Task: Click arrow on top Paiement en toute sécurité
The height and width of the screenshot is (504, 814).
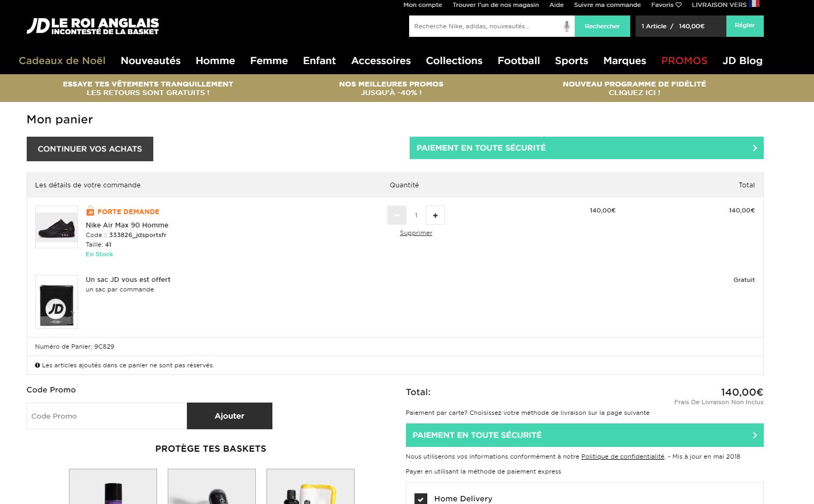Action: click(755, 148)
